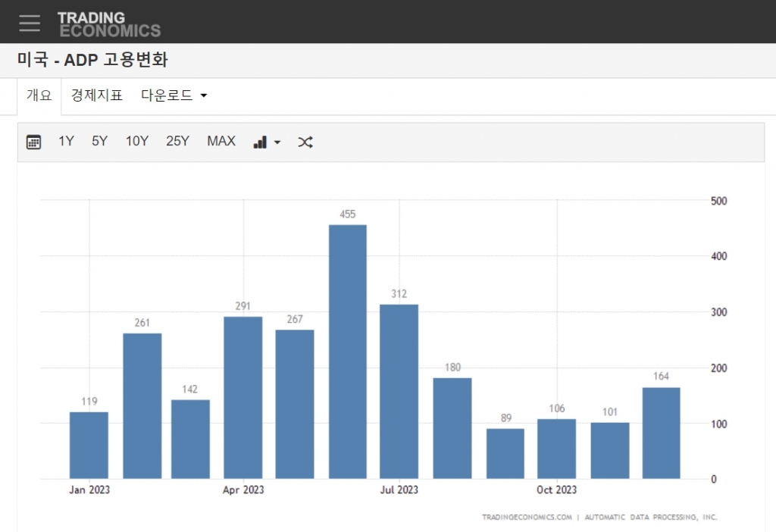The height and width of the screenshot is (532, 776).
Task: Select the 5Y time range
Action: point(99,141)
